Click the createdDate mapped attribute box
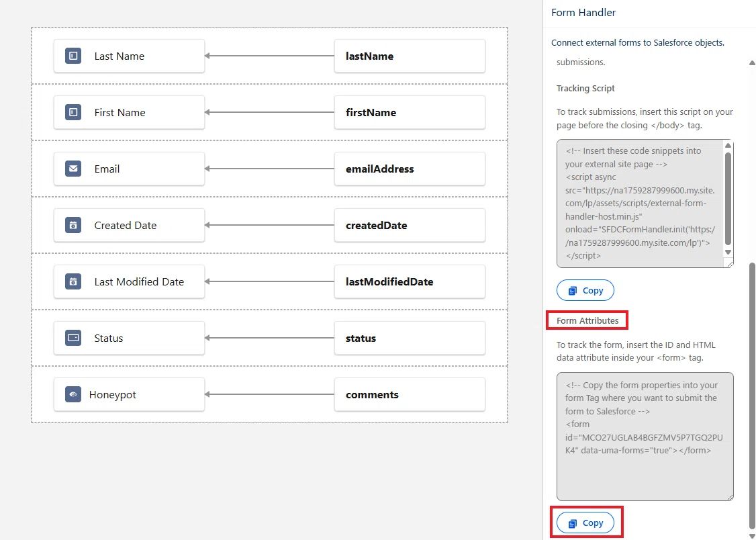Viewport: 756px width, 540px height. click(410, 225)
